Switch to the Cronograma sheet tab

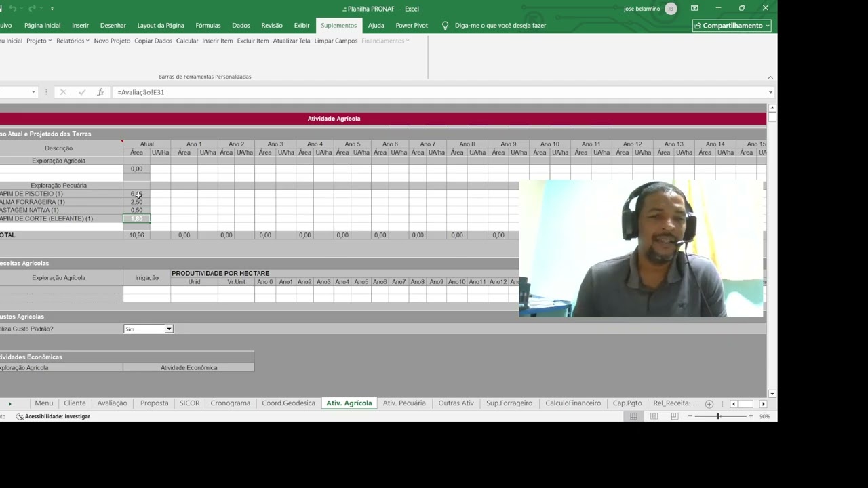point(230,403)
